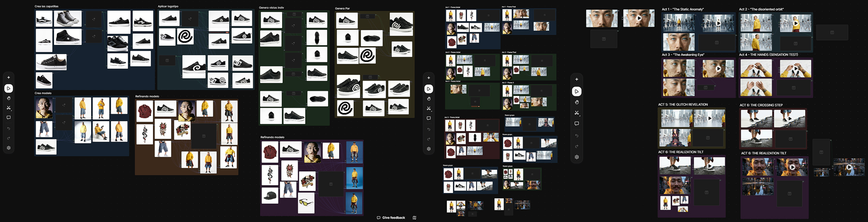Click the Give feedback button

coord(391,218)
